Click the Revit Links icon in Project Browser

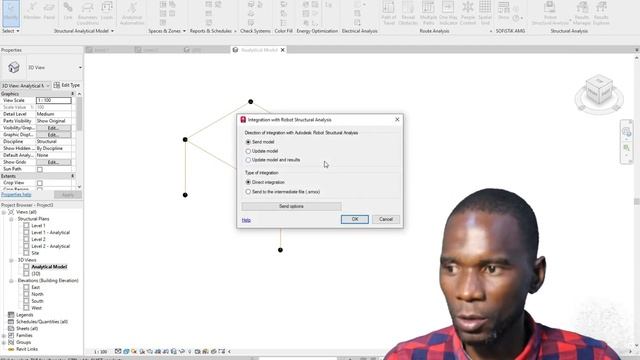tap(11, 349)
